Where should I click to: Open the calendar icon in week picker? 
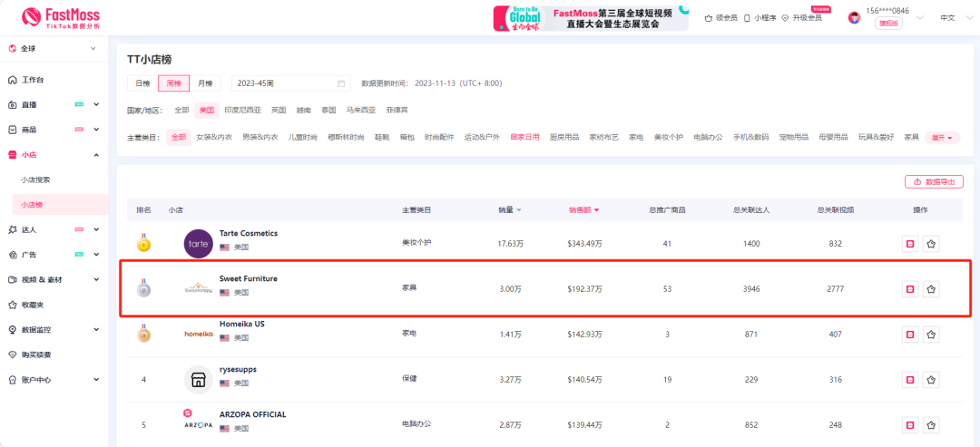341,83
